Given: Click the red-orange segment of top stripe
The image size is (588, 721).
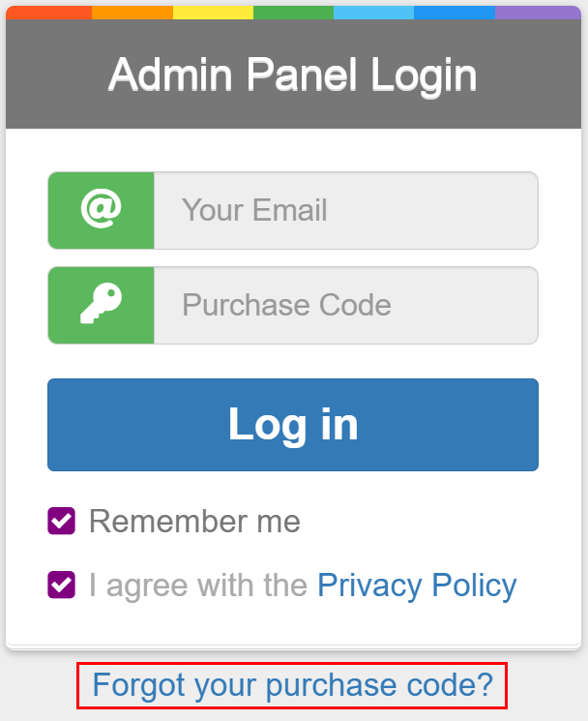Looking at the screenshot, I should (48, 13).
